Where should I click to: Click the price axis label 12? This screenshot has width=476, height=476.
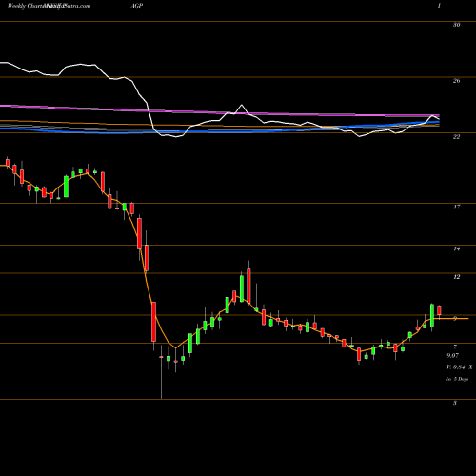[x=456, y=277]
